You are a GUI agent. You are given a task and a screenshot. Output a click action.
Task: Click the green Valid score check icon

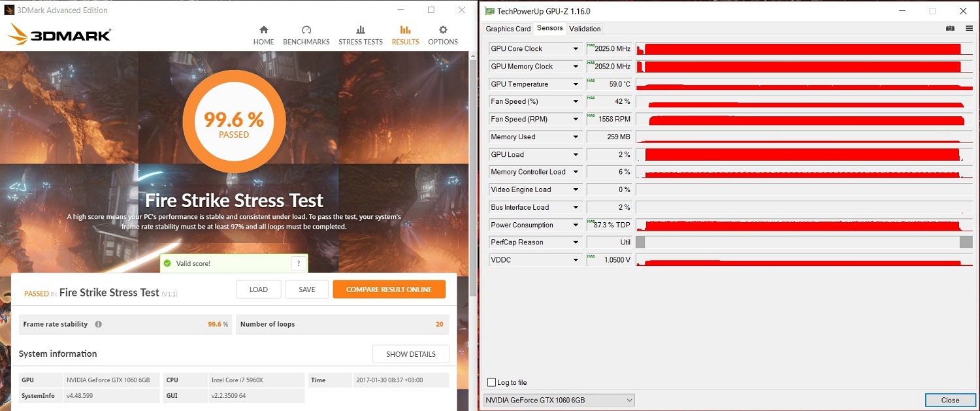(167, 263)
